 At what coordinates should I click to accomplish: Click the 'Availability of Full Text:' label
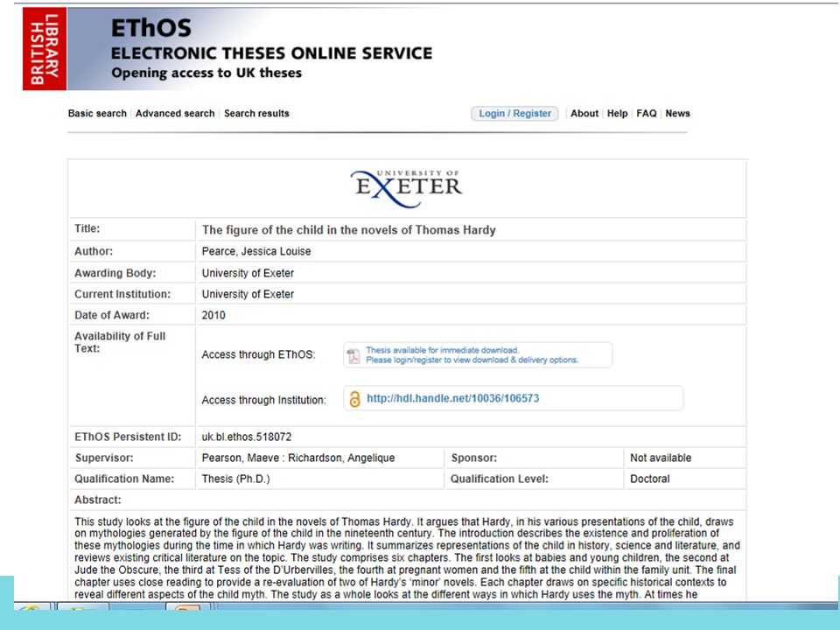[x=120, y=342]
